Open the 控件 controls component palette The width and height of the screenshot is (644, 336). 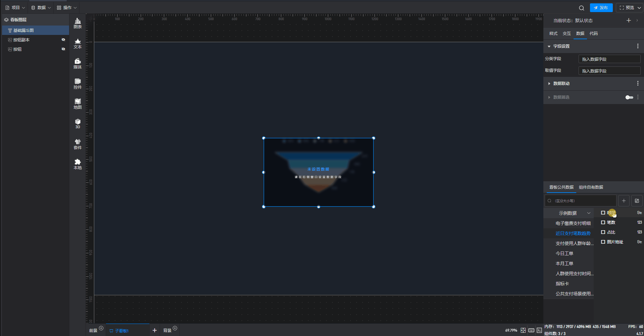pyautogui.click(x=77, y=84)
